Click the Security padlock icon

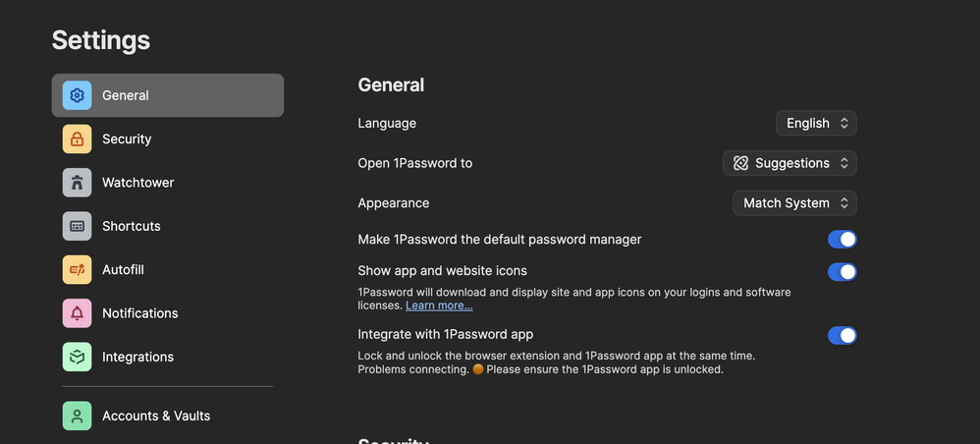pyautogui.click(x=77, y=139)
